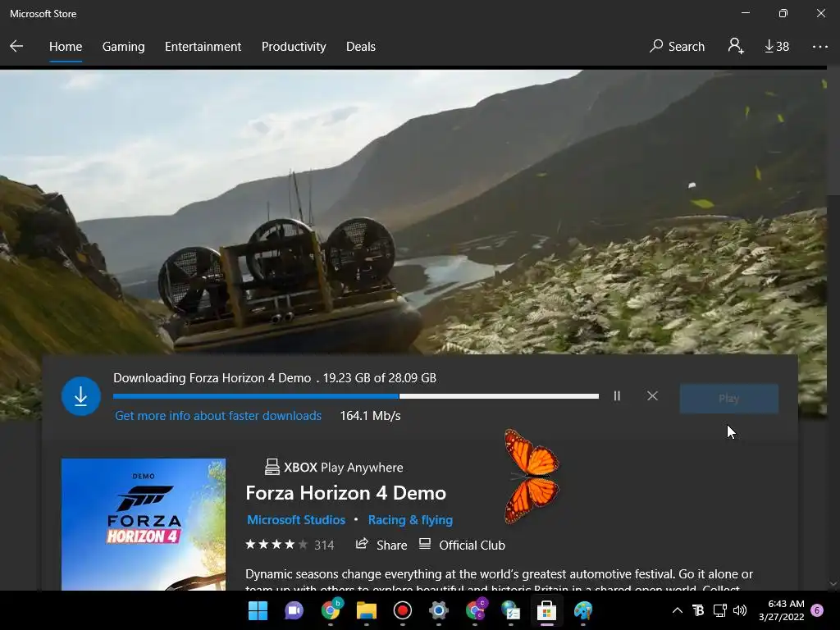Open the Official Club link
The width and height of the screenshot is (840, 630).
462,545
